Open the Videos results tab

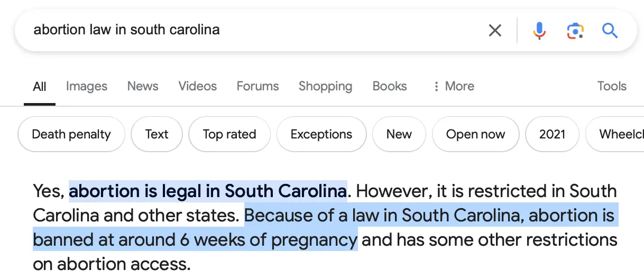(198, 86)
